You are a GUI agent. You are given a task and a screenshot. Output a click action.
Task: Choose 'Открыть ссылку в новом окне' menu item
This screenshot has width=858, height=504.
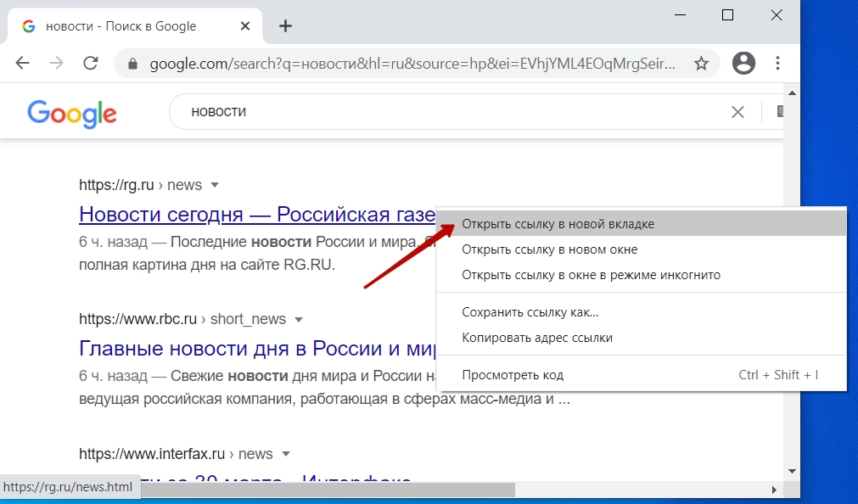pos(642,249)
